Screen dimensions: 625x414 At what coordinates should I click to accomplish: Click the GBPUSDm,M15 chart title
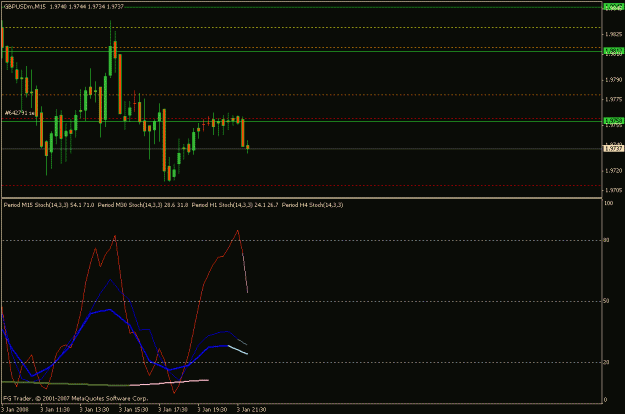[25, 7]
